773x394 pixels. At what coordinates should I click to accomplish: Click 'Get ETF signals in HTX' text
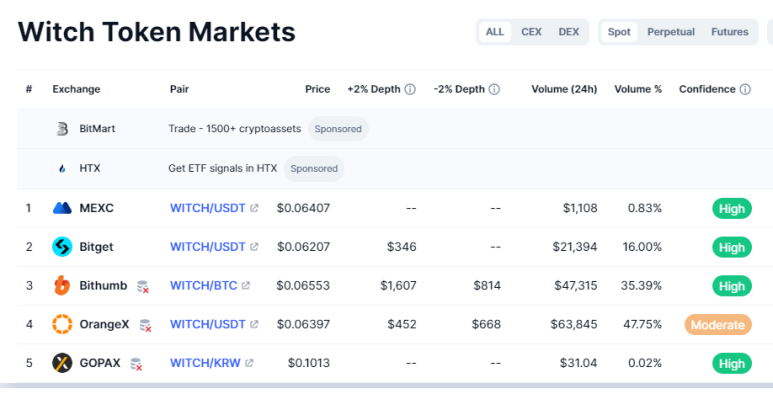pos(222,169)
